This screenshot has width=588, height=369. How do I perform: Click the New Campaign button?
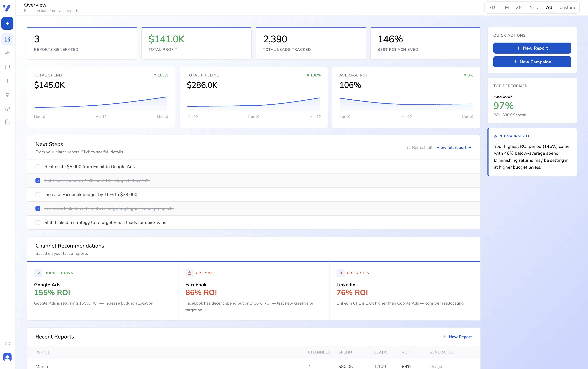click(532, 62)
